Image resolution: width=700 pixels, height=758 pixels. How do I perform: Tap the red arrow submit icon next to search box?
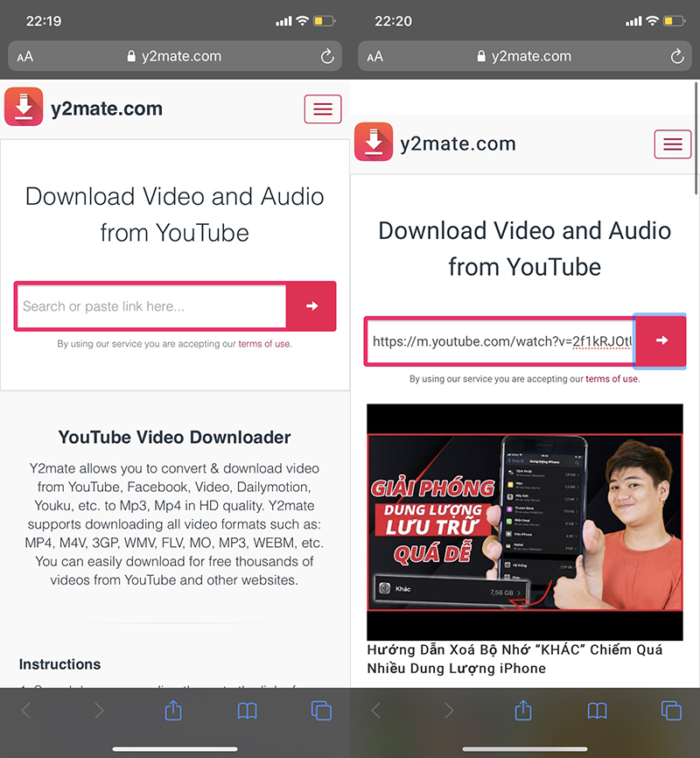311,306
